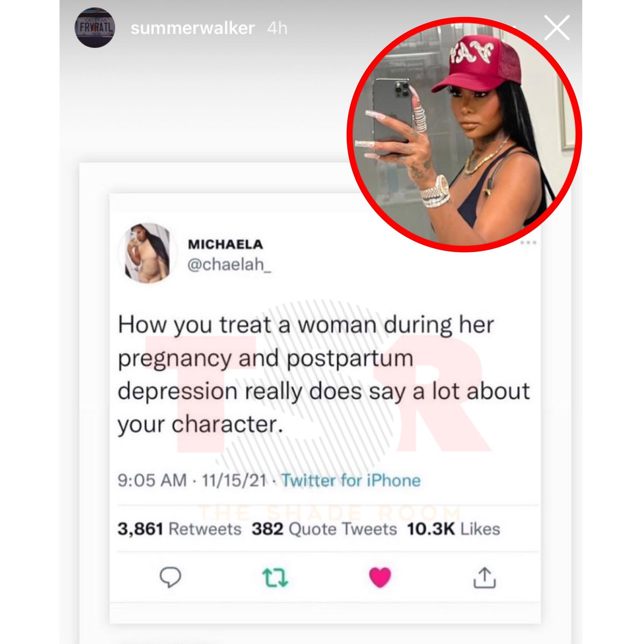Open MICHAELA's tweet avatar
644x644 pixels.
148,253
